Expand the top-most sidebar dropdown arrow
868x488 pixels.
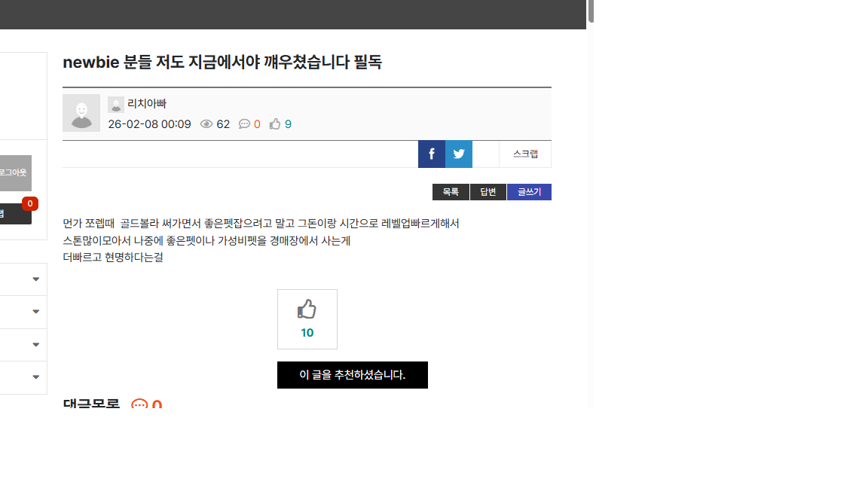[x=35, y=279]
